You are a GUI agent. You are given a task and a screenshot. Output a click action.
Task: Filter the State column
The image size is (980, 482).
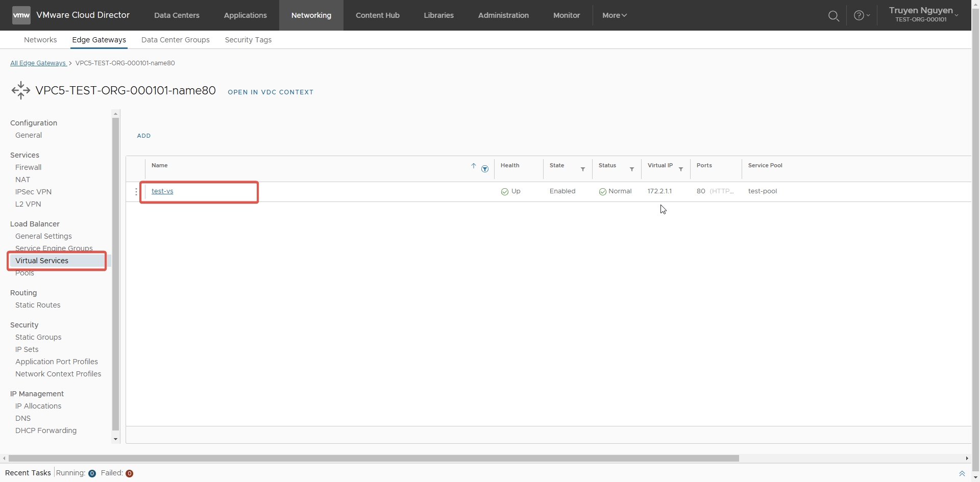(x=582, y=169)
